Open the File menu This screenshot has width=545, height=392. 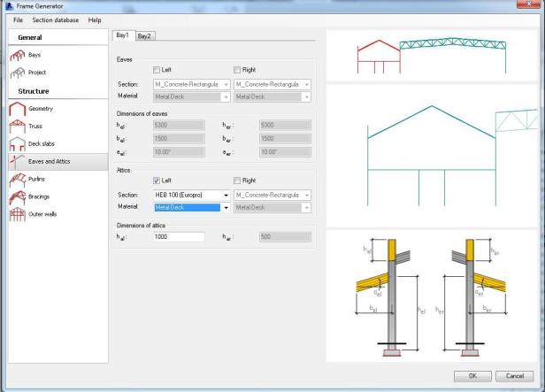click(18, 19)
